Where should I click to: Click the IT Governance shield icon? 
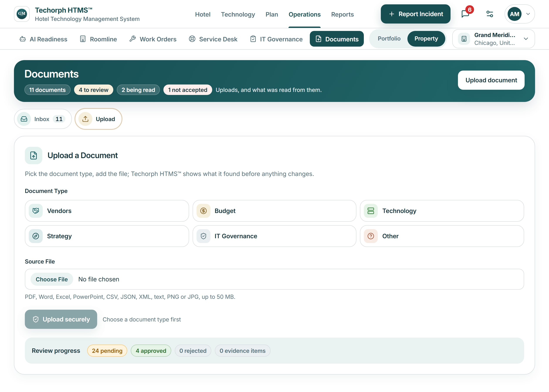pyautogui.click(x=203, y=236)
